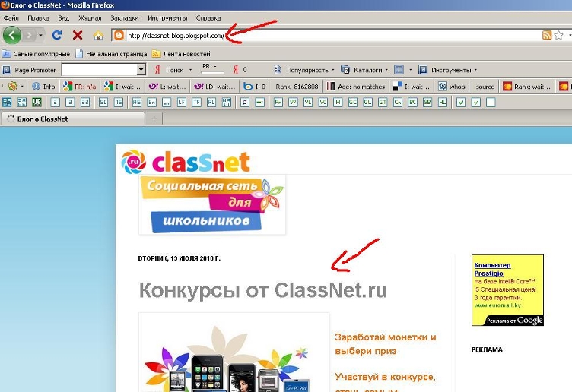Click the ClassNet logo header
572x392 pixels.
(186, 162)
